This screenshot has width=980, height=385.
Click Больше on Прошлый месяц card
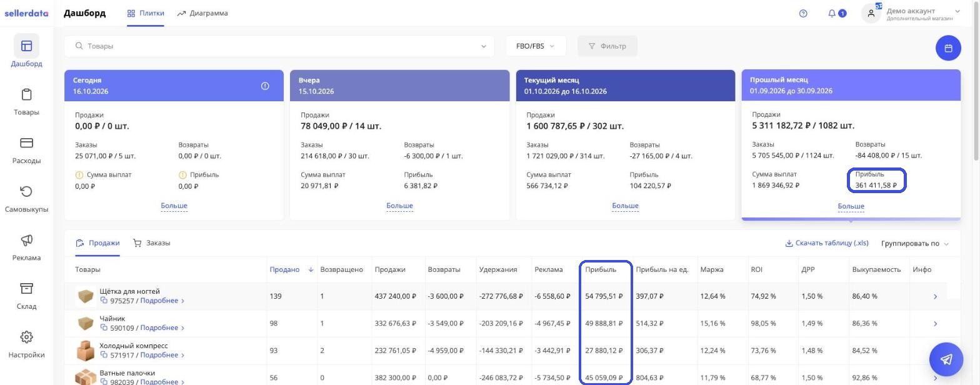851,206
